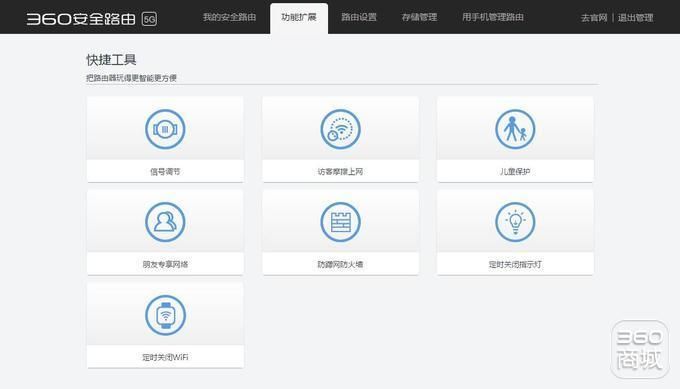Open the 存储管理 tab

tap(419, 17)
